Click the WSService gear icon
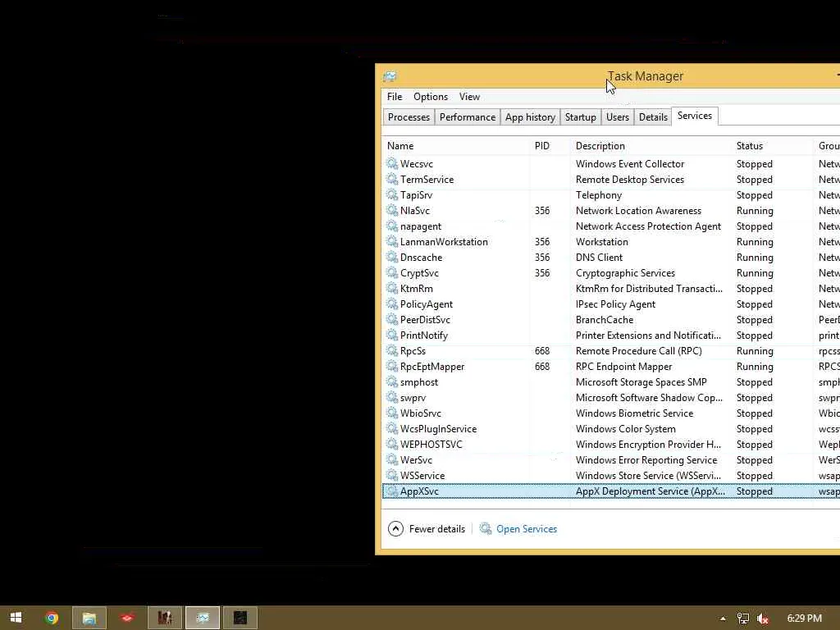The height and width of the screenshot is (630, 840). tap(392, 475)
